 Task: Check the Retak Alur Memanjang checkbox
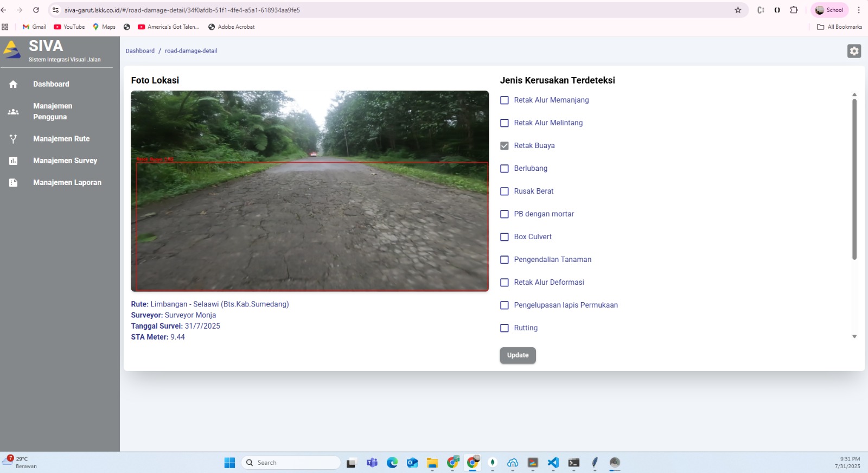[505, 100]
